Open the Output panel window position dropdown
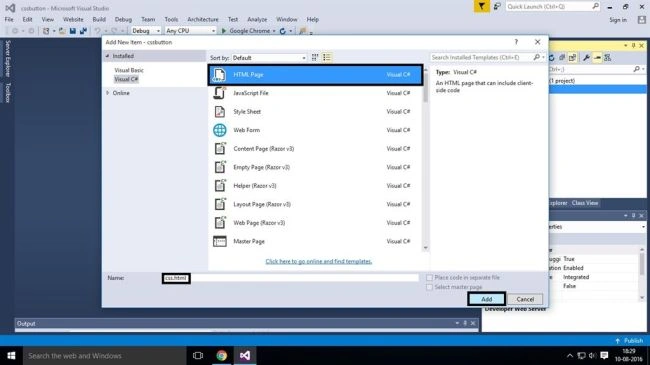This screenshot has width=650, height=365. 457,324
